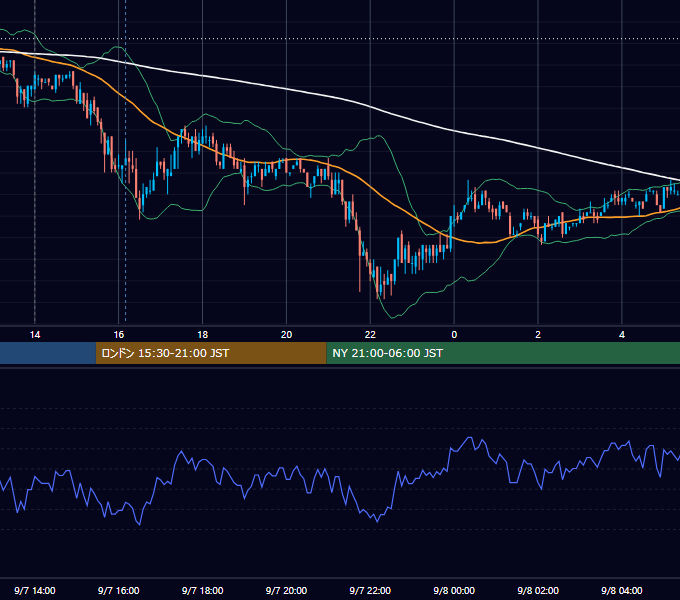Click the 4 hour label on price chart axis

pyautogui.click(x=622, y=335)
